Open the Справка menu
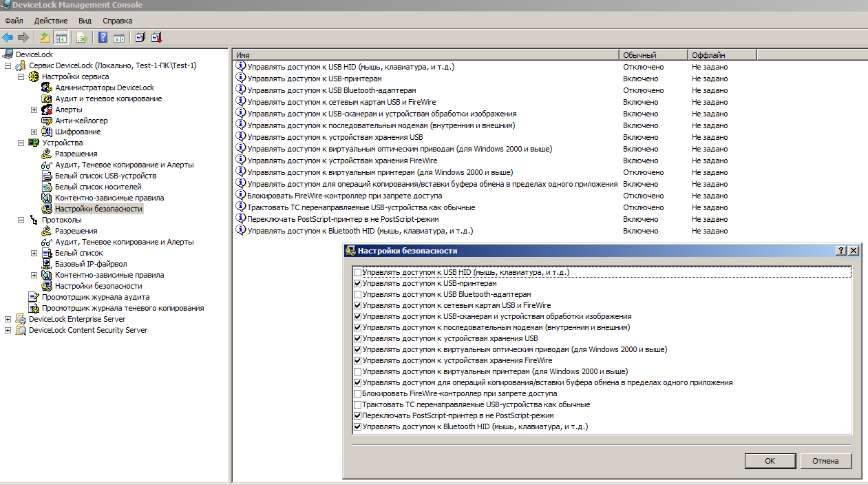The width and height of the screenshot is (868, 485). [x=117, y=21]
